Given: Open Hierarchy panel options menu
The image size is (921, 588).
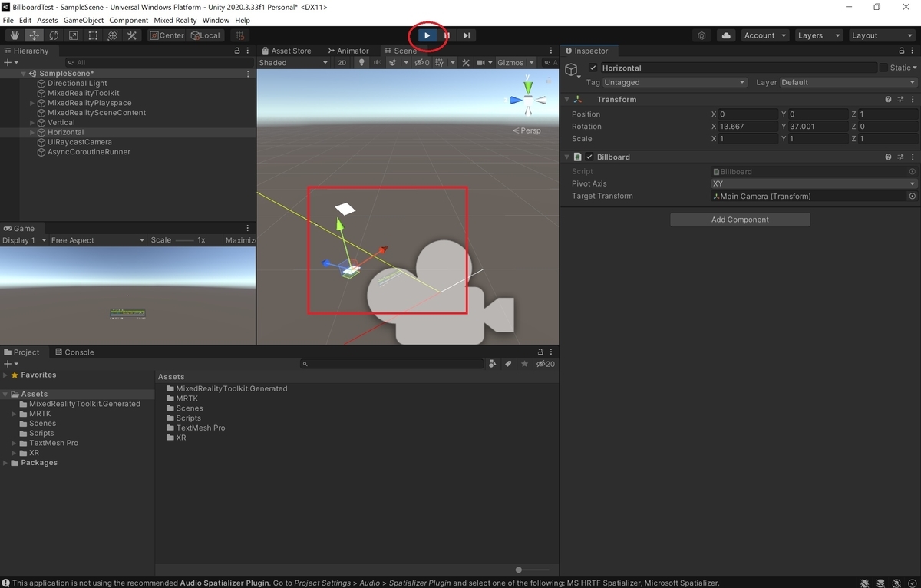Looking at the screenshot, I should 248,51.
